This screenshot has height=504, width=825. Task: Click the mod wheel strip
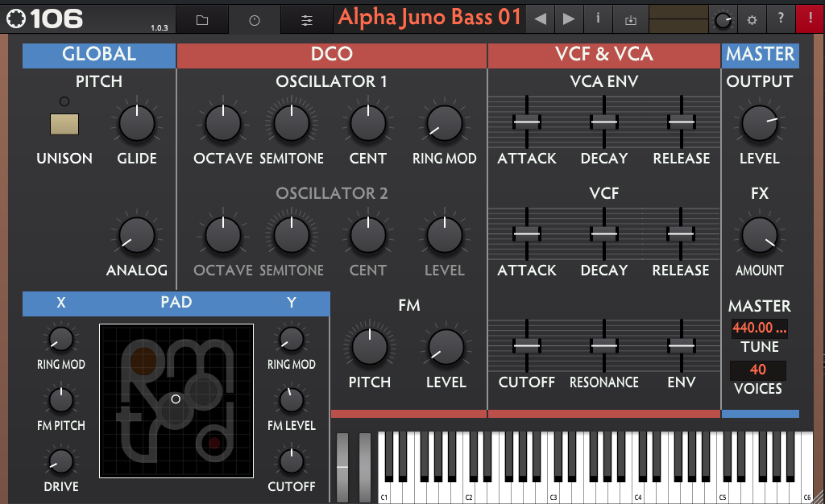365,467
